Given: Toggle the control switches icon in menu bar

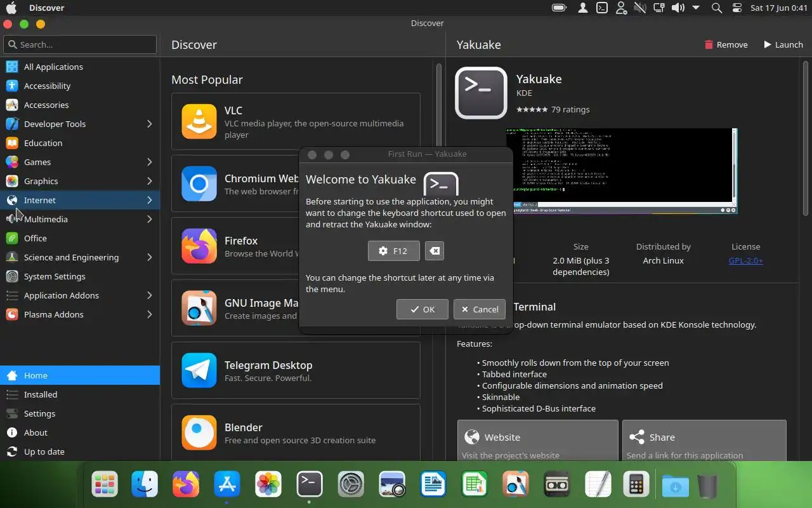Looking at the screenshot, I should click(x=737, y=8).
